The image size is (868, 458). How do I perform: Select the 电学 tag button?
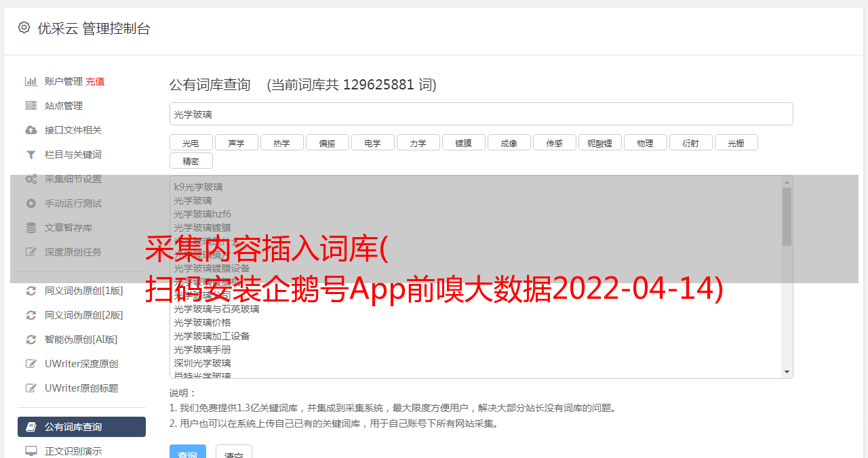pyautogui.click(x=372, y=142)
